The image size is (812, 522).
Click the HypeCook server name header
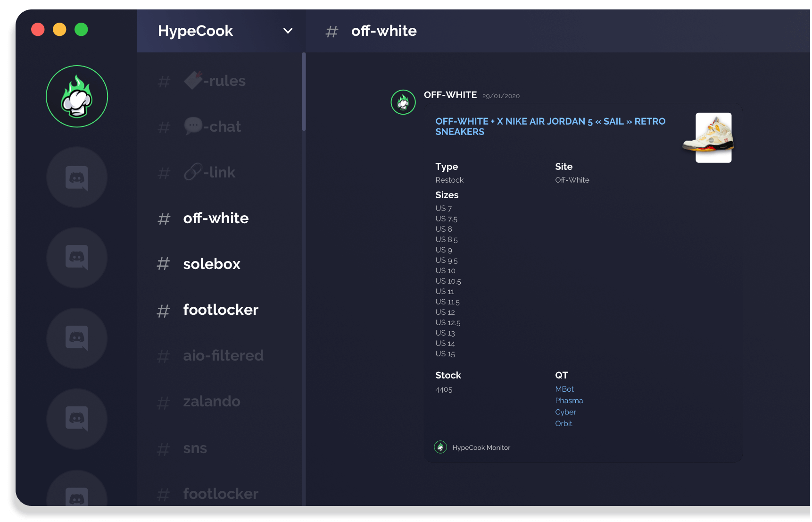coord(195,31)
